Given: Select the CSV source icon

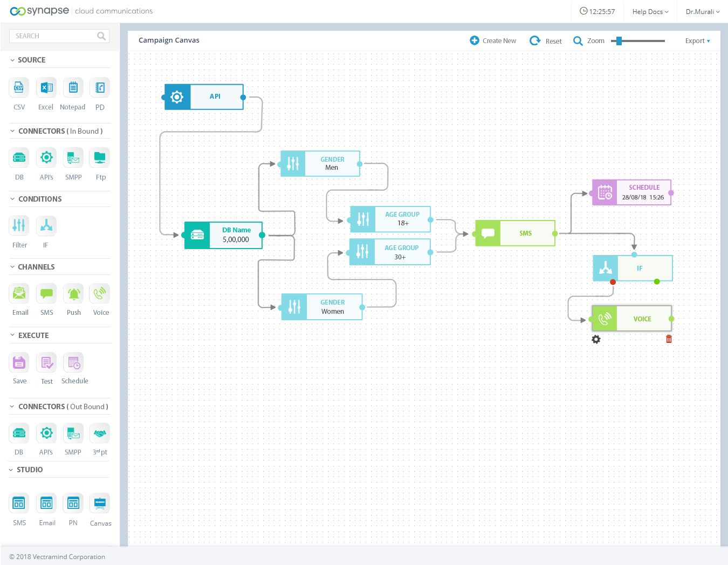Looking at the screenshot, I should (x=19, y=88).
